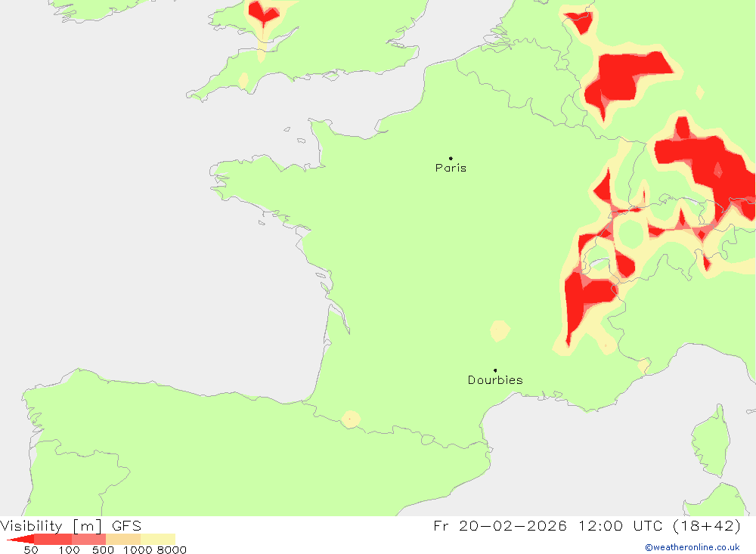Click the weatheronline.co.uk copyright link
This screenshot has width=756, height=554.
click(x=692, y=547)
